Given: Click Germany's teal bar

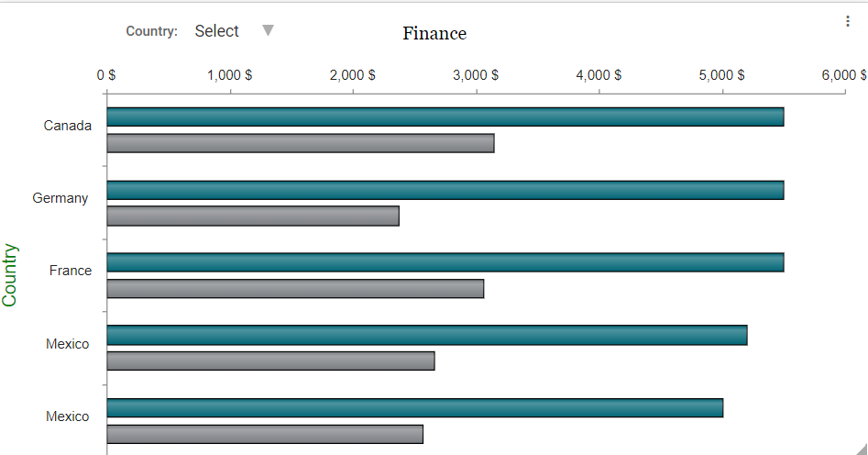Looking at the screenshot, I should pyautogui.click(x=445, y=190).
